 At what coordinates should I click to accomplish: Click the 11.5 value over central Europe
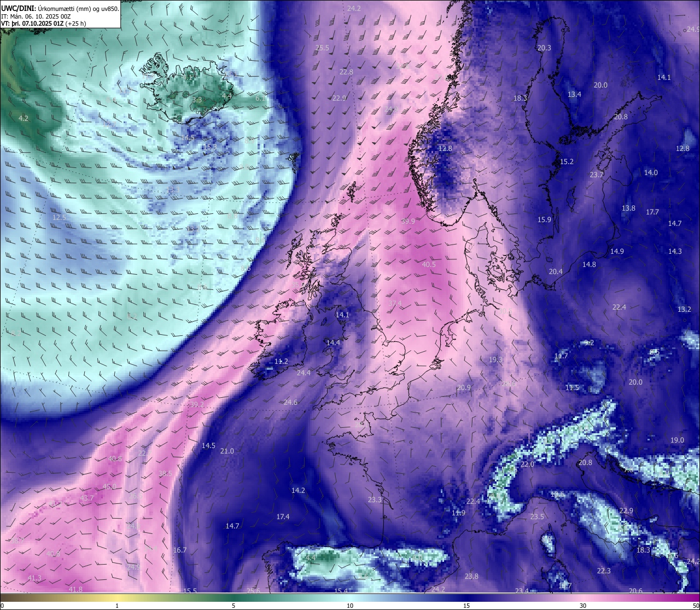[x=572, y=387]
